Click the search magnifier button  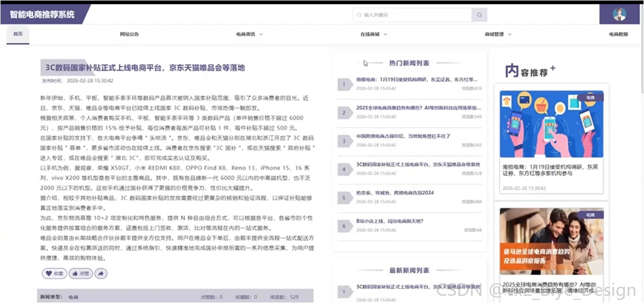coord(479,15)
